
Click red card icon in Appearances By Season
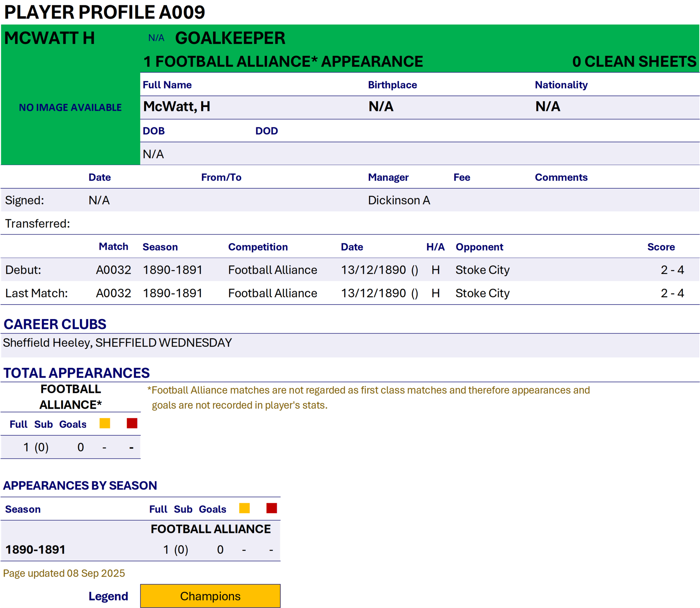272,508
